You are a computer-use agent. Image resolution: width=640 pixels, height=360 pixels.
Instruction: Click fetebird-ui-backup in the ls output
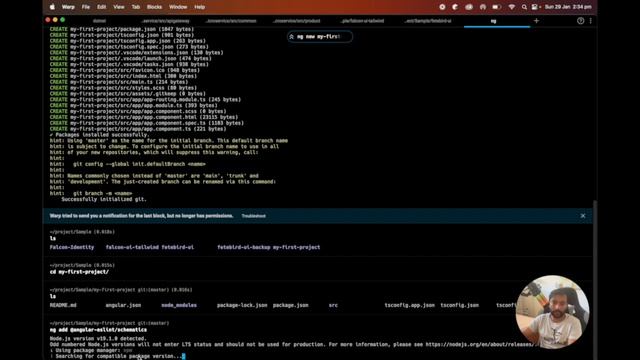click(x=244, y=247)
